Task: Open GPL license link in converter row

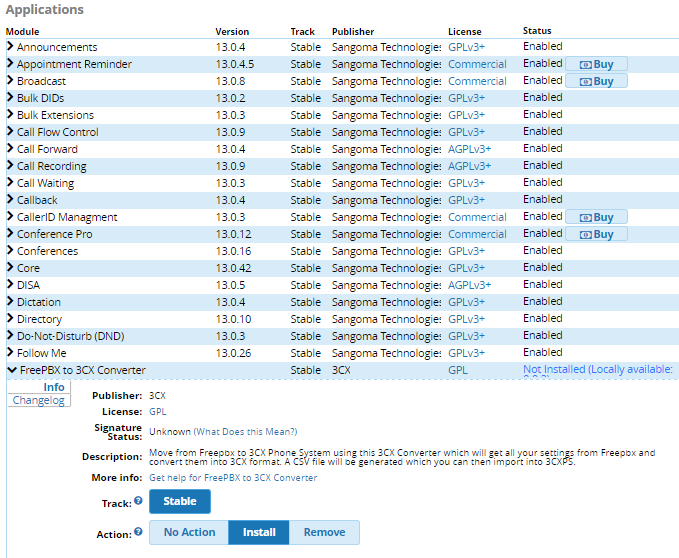Action: [458, 370]
